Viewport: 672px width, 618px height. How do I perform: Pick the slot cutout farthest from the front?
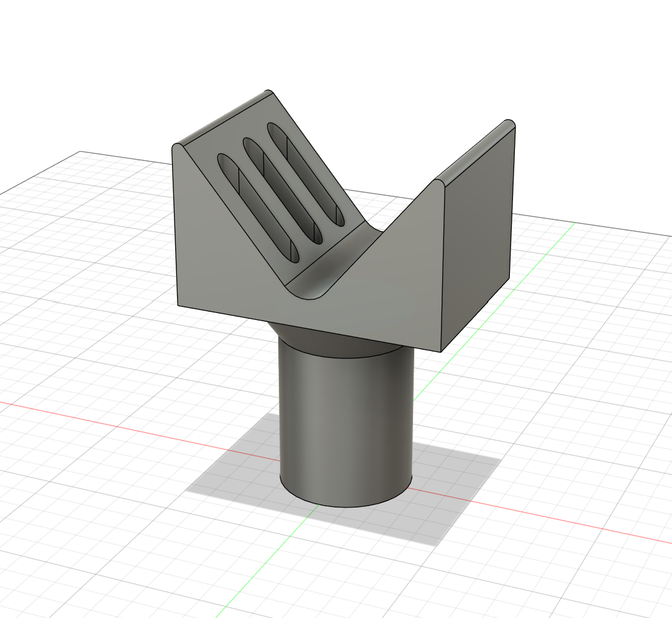tap(305, 175)
